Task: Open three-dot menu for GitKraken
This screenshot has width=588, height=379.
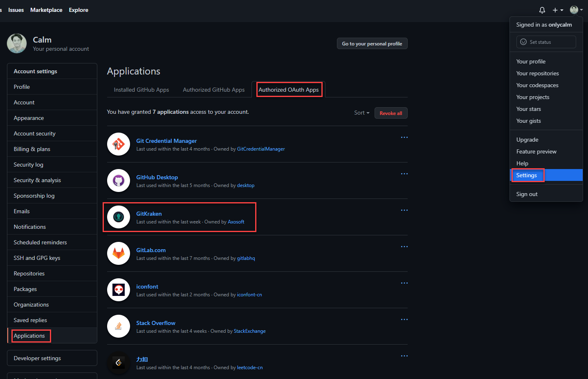Action: coord(404,210)
